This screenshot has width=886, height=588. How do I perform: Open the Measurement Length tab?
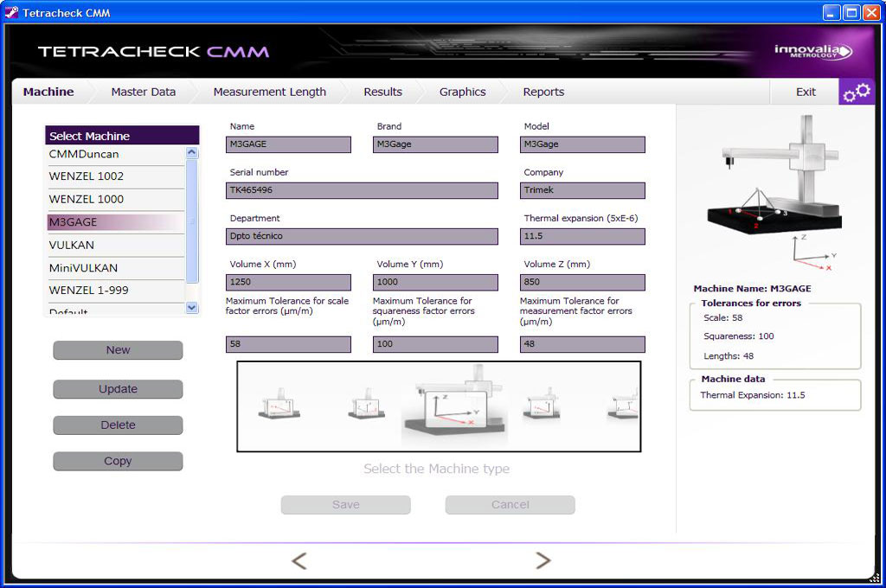pos(269,92)
